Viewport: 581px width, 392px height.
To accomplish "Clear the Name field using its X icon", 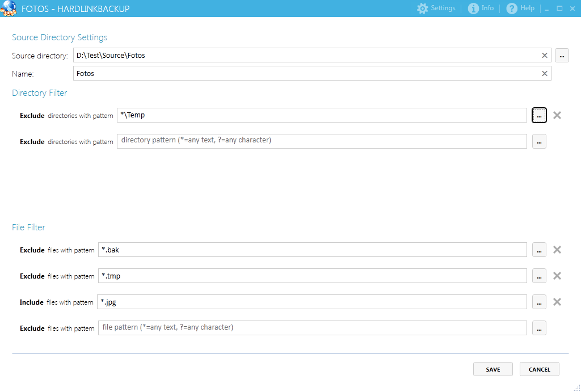I will pos(545,74).
